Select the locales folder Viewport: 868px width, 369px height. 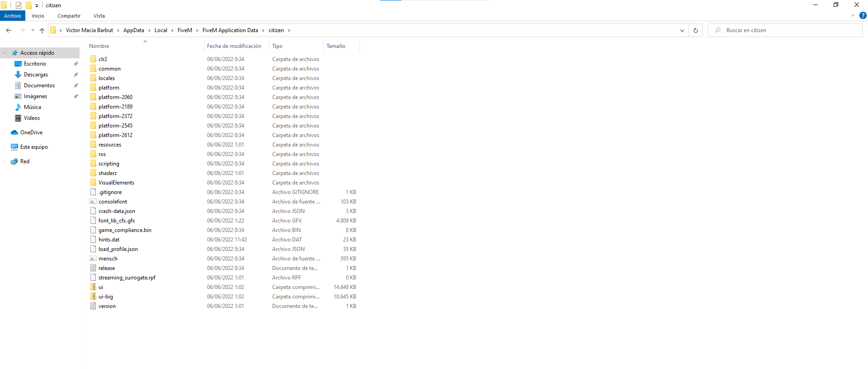pyautogui.click(x=107, y=78)
